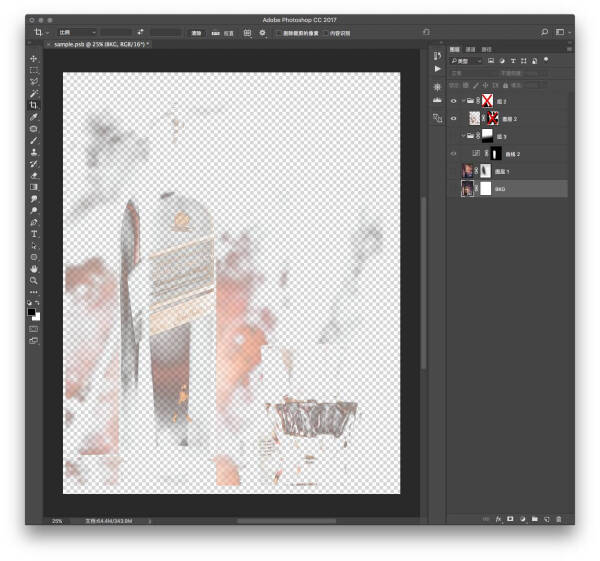Viewport: 600px width, 561px height.
Task: Hide the 图层 2 layer
Action: click(x=453, y=119)
